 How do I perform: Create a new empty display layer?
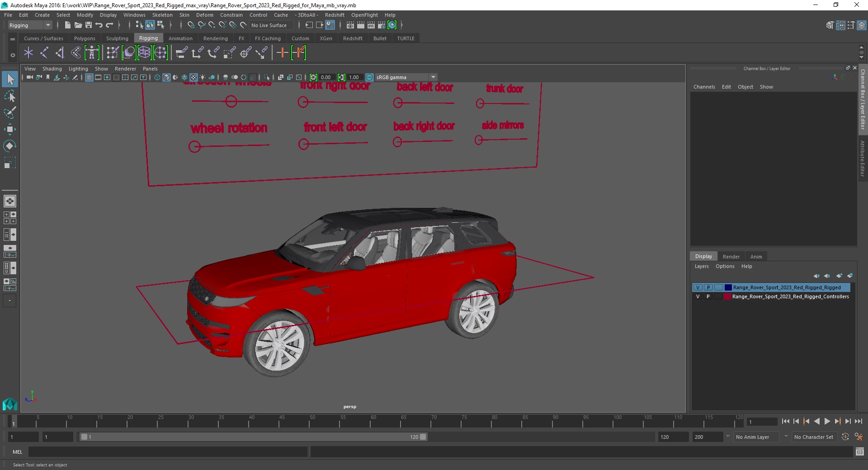tap(839, 276)
